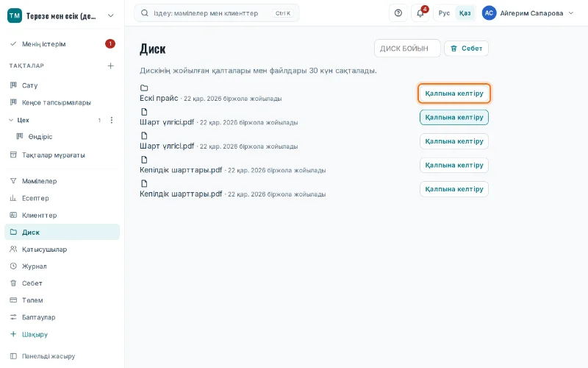Click Панельді жасыру to hide sidebar
This screenshot has height=368, width=588.
[x=62, y=356]
